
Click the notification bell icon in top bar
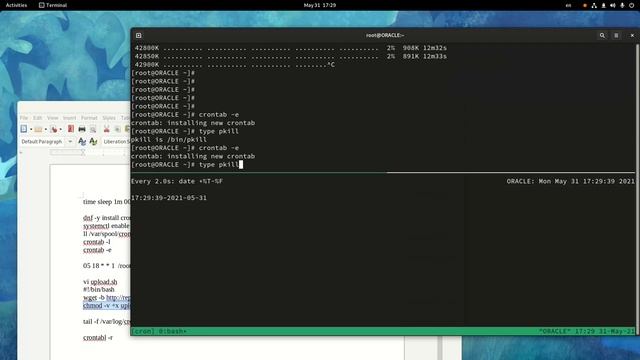603,5
